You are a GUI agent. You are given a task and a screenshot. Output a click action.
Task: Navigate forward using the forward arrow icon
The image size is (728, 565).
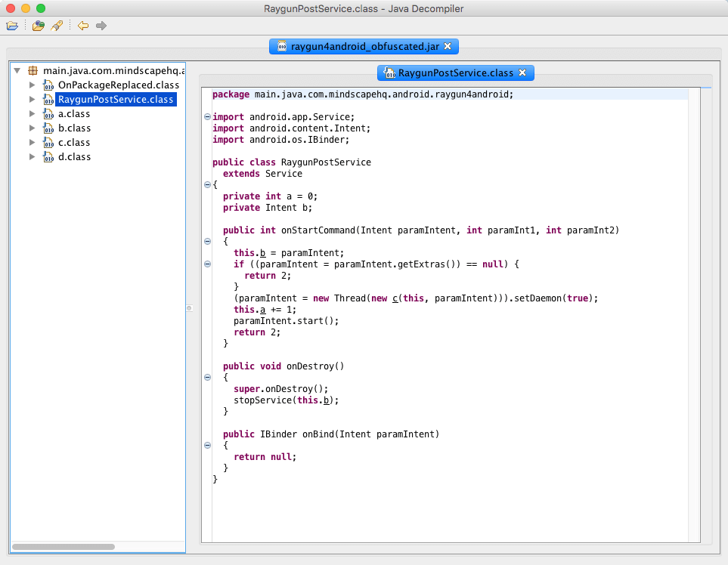(x=101, y=25)
